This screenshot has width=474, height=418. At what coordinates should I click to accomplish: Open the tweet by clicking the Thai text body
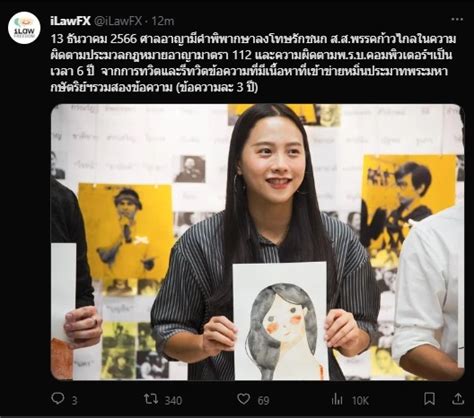coord(253,63)
